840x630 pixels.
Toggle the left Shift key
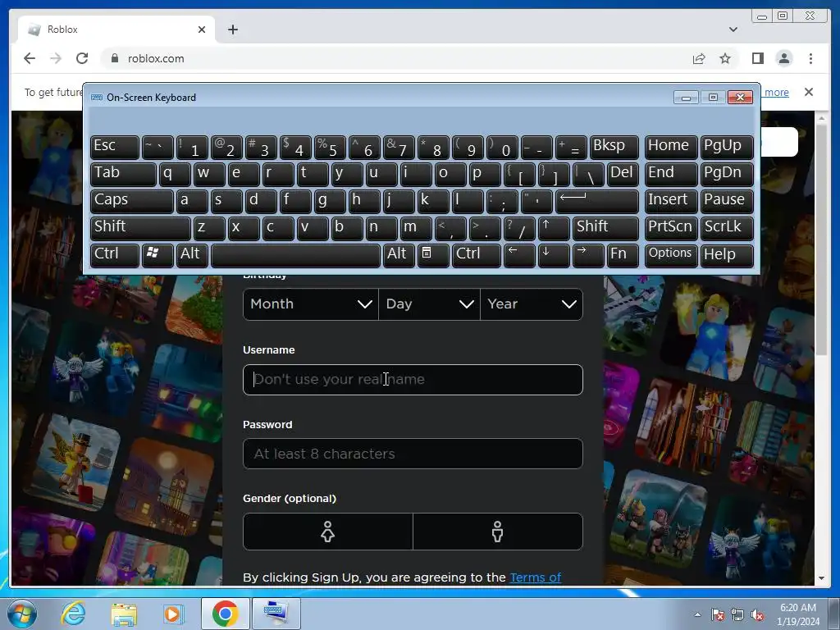140,228
